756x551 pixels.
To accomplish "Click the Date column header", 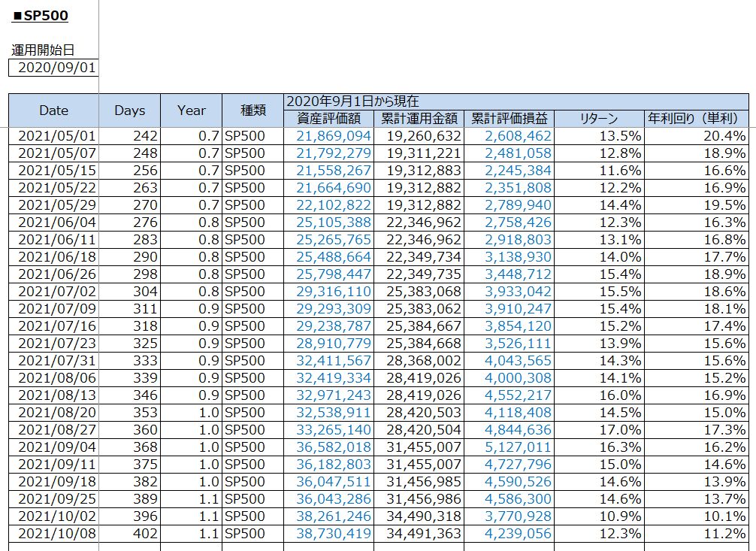I will point(53,111).
